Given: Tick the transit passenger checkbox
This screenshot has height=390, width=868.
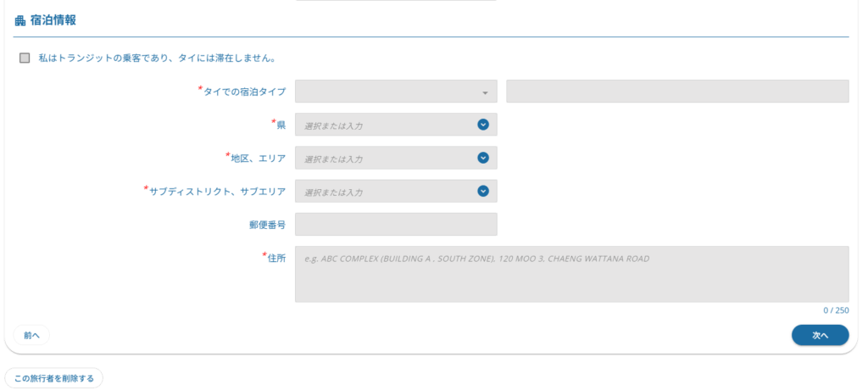Looking at the screenshot, I should 25,58.
